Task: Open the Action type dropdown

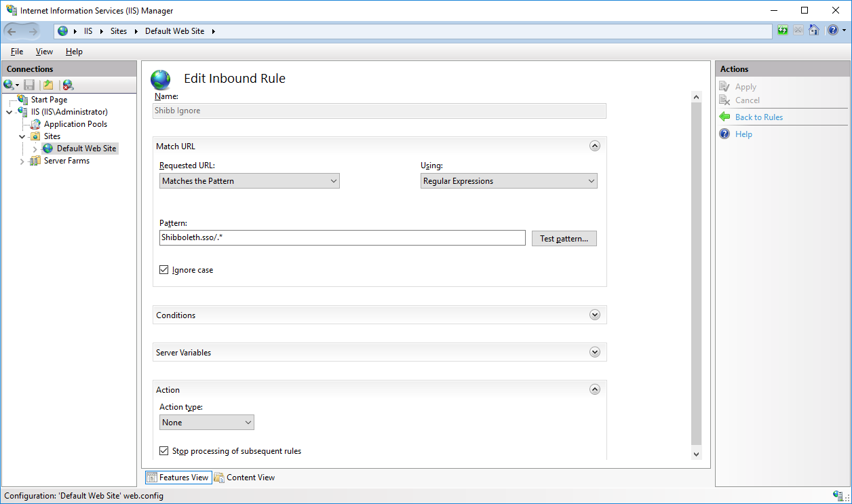Action: coord(206,422)
